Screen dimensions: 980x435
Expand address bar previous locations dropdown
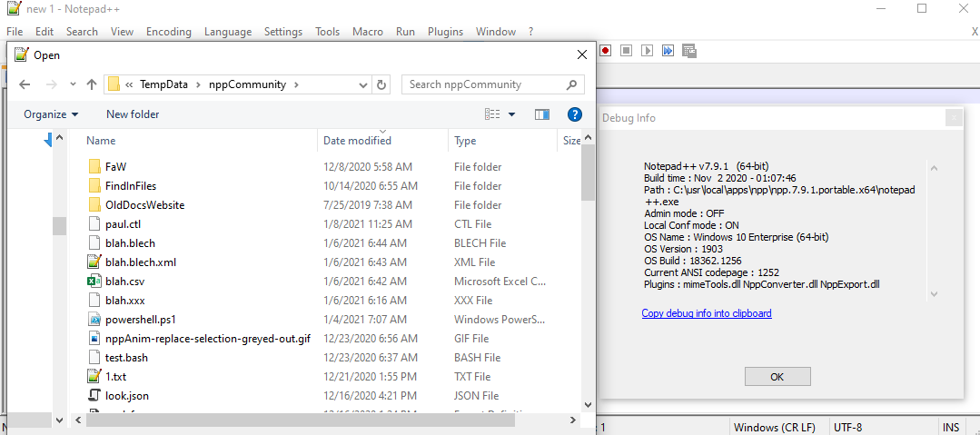[363, 84]
